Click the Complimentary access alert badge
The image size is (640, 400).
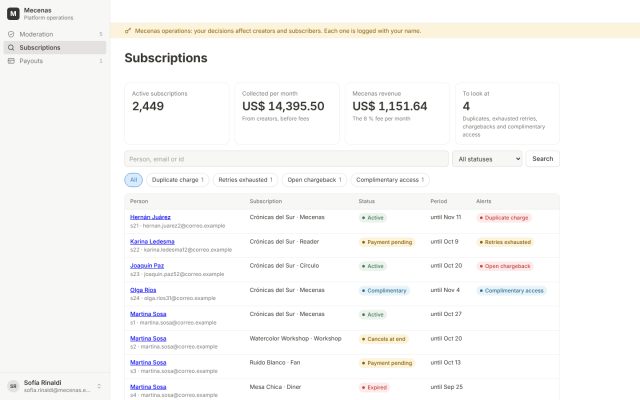tap(511, 291)
